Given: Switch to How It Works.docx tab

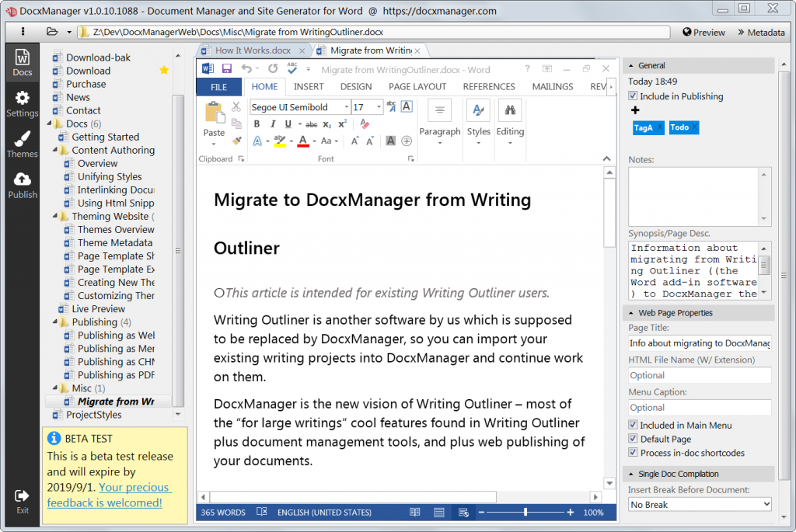Looking at the screenshot, I should pyautogui.click(x=253, y=50).
